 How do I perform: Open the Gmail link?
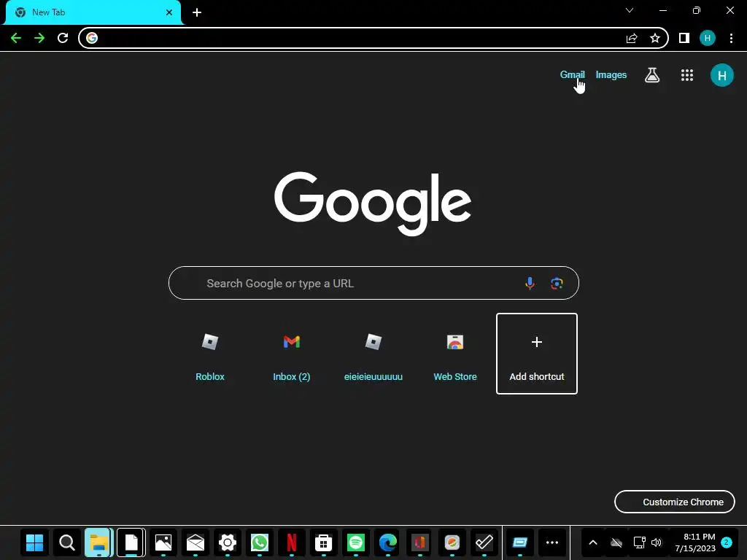572,75
